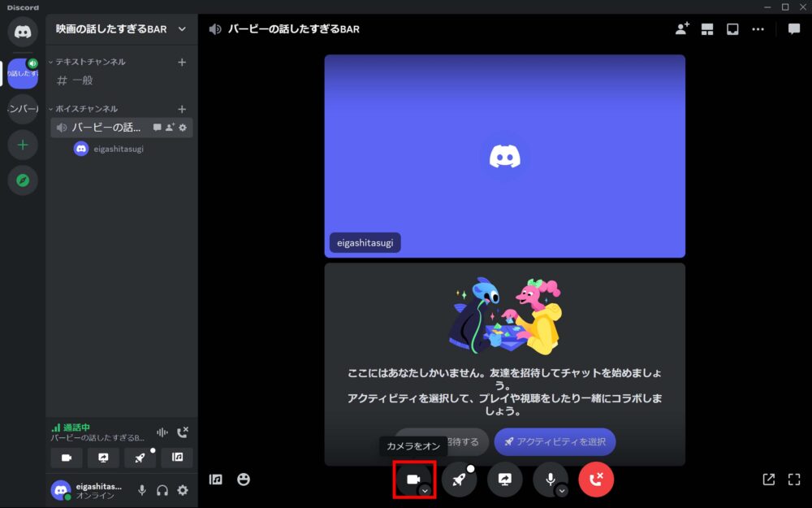This screenshot has height=508, width=812.
Task: Open emoji reactions smiley icon
Action: [244, 480]
